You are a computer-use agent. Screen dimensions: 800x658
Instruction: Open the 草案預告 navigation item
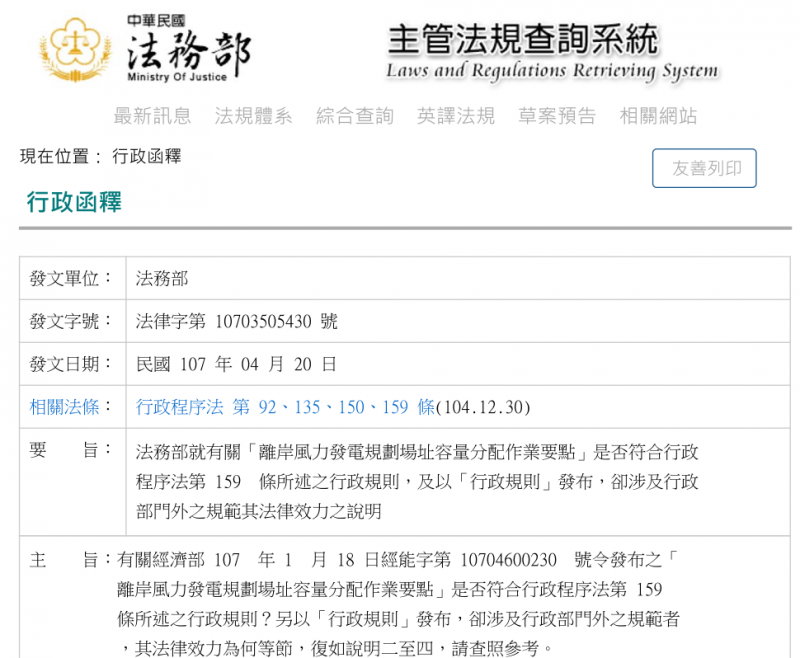tap(557, 116)
